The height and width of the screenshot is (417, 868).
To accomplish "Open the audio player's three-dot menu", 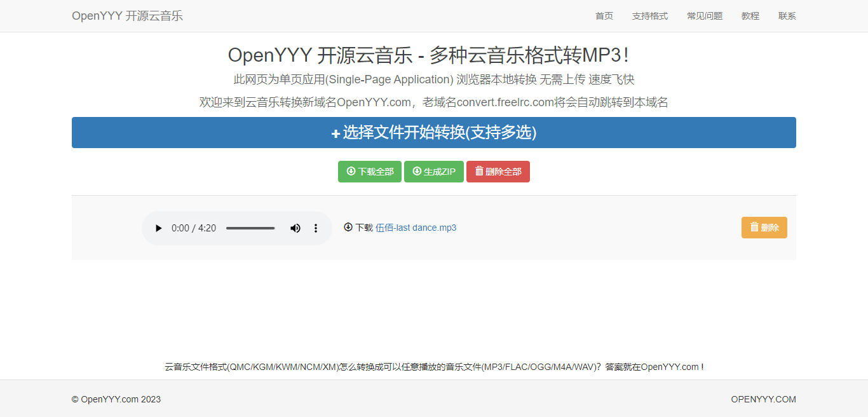I will 316,228.
